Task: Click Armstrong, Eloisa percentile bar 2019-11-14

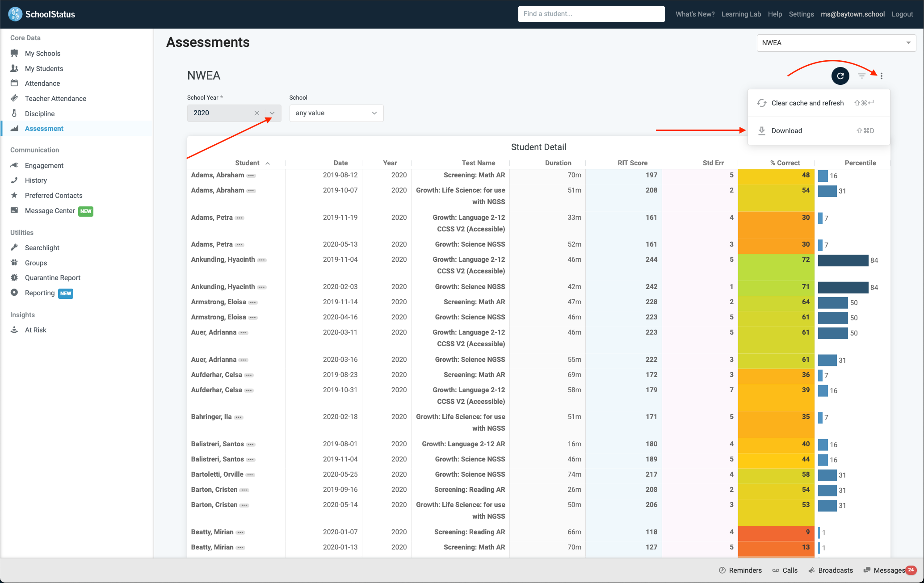Action: coord(833,302)
